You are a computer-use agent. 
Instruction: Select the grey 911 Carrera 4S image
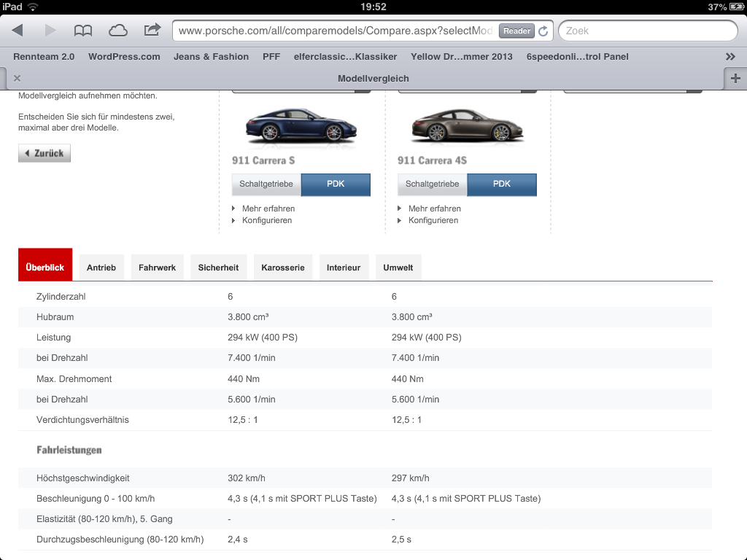pyautogui.click(x=467, y=125)
